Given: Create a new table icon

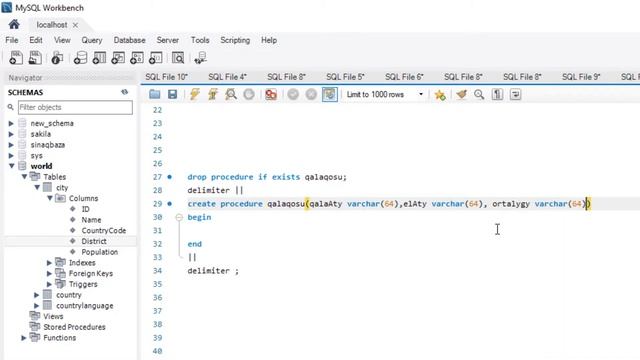Looking at the screenshot, I should 99,58.
